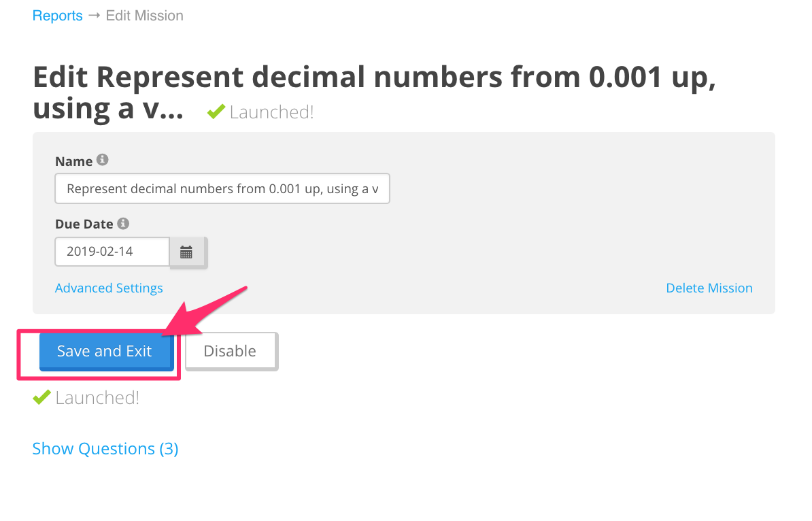Open the info icon next to Name
Viewport: 812px width, 521px height.
click(103, 160)
